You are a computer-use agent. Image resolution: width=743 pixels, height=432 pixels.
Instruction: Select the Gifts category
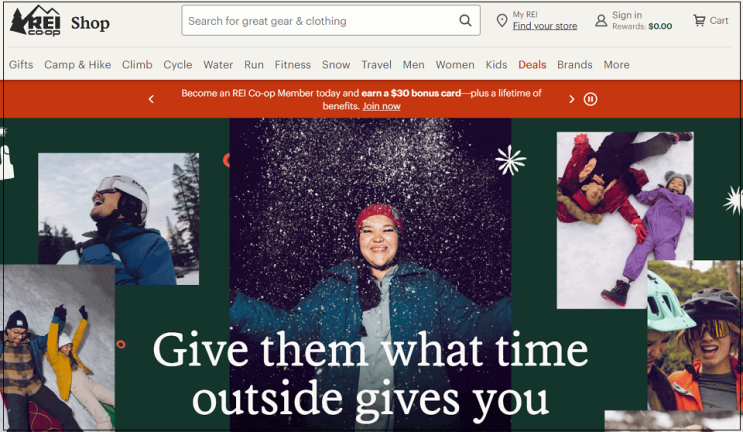[21, 64]
